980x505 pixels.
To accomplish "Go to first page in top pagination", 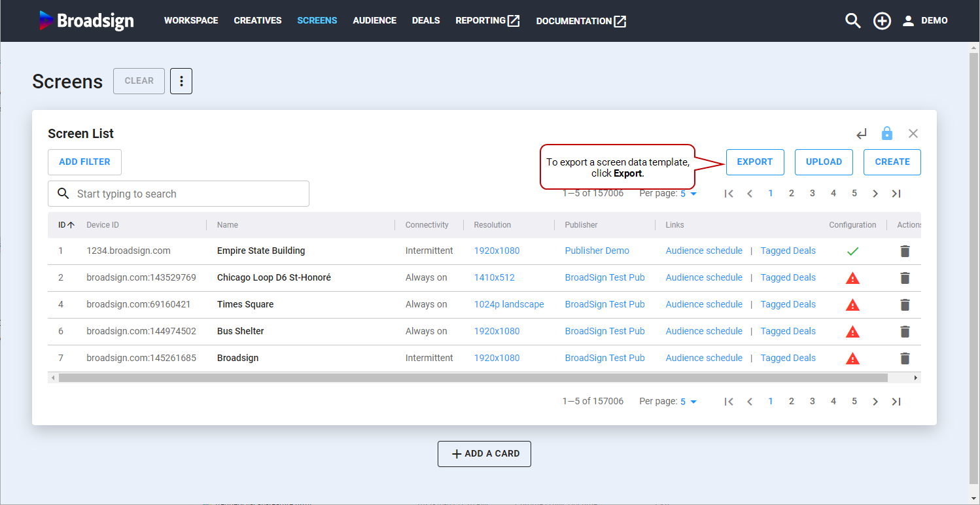I will tap(729, 194).
